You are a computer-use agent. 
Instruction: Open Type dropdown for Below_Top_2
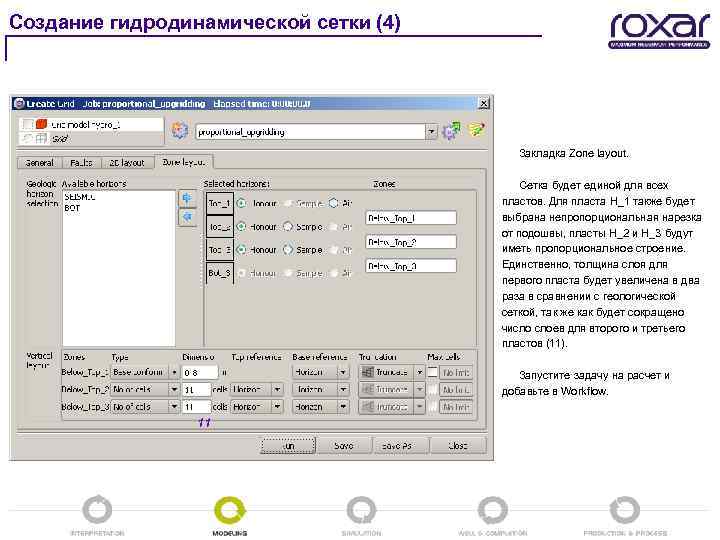pos(174,389)
